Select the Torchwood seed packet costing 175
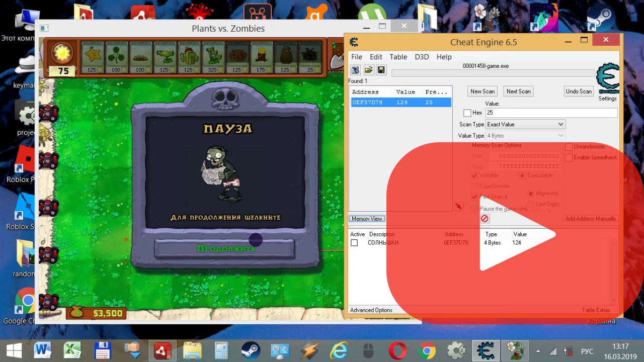The width and height of the screenshot is (644, 362). (261, 57)
